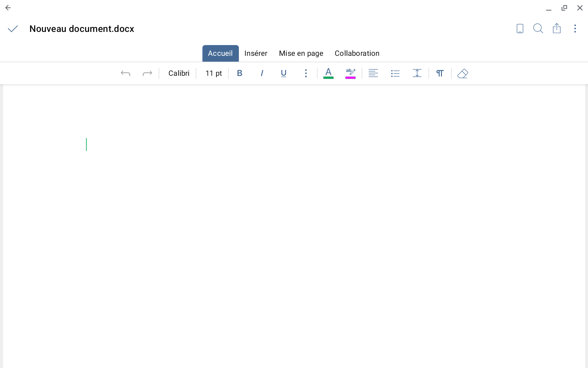Open the bulleted list options
588x368 pixels.
pos(395,73)
